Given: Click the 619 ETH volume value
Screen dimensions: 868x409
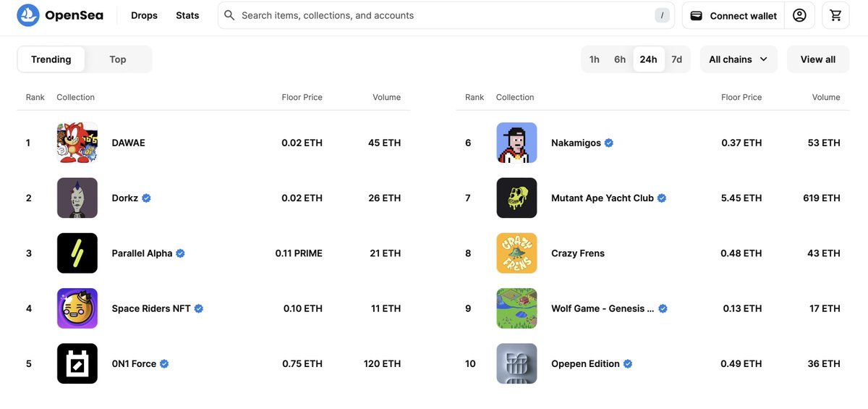Looking at the screenshot, I should point(821,198).
